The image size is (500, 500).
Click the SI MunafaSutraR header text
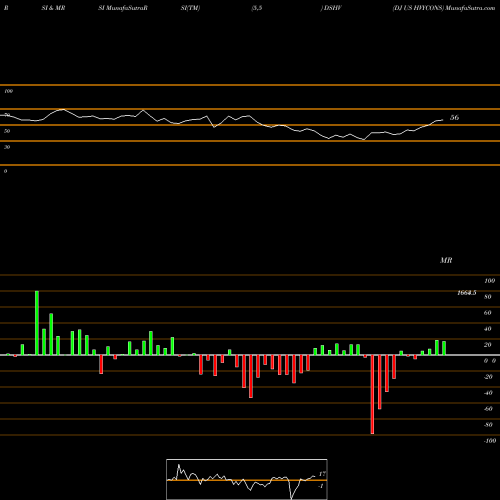point(123,8)
